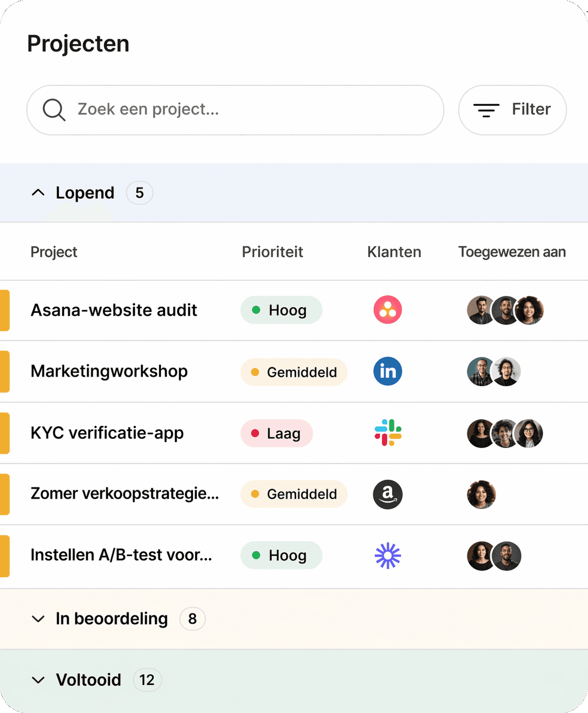588x713 pixels.
Task: Click the purple client logo next to A/B-test
Action: tap(388, 555)
